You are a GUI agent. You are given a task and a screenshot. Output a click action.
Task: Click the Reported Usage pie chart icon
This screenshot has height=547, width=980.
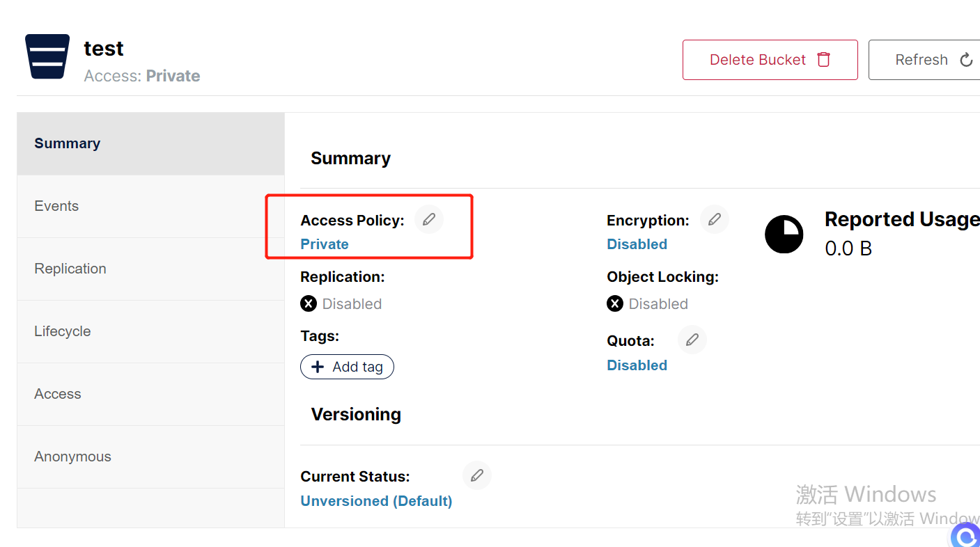pos(784,235)
